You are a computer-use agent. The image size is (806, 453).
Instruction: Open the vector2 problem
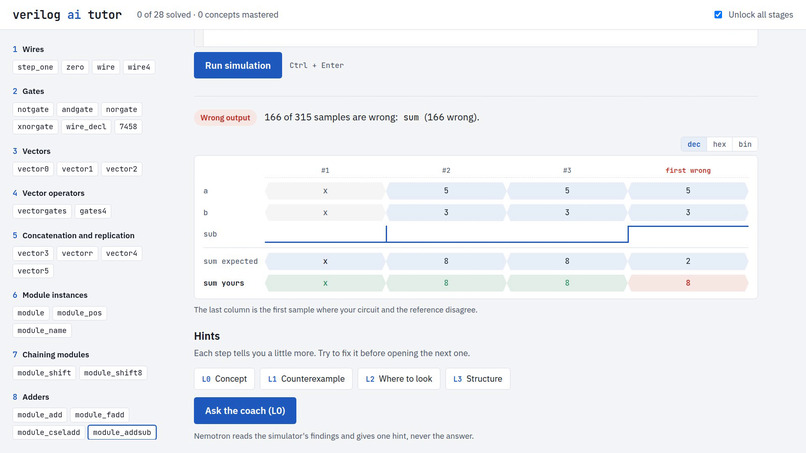121,169
